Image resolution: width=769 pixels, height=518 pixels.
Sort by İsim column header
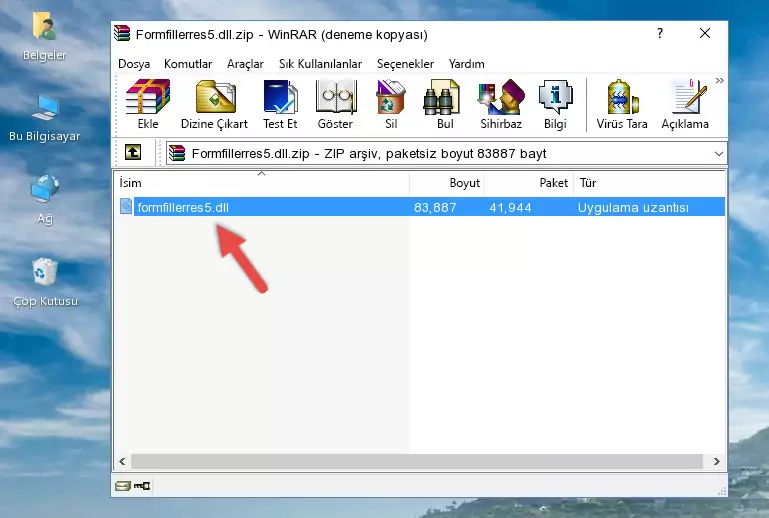tap(262, 183)
